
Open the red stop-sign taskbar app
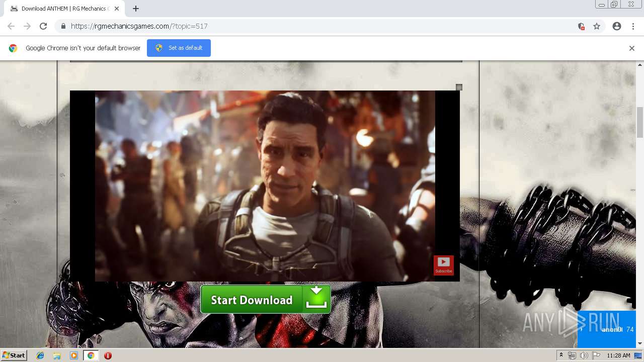coord(108,355)
